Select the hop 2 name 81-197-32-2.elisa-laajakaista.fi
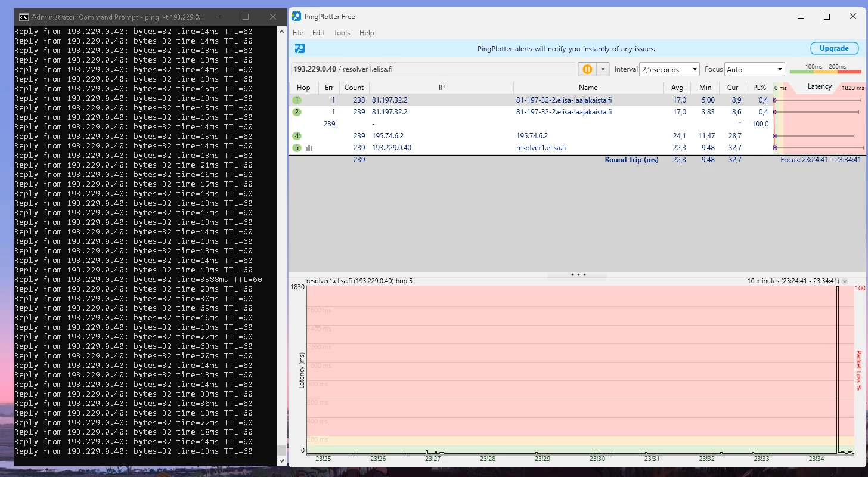Image resolution: width=868 pixels, height=477 pixels. (x=564, y=112)
